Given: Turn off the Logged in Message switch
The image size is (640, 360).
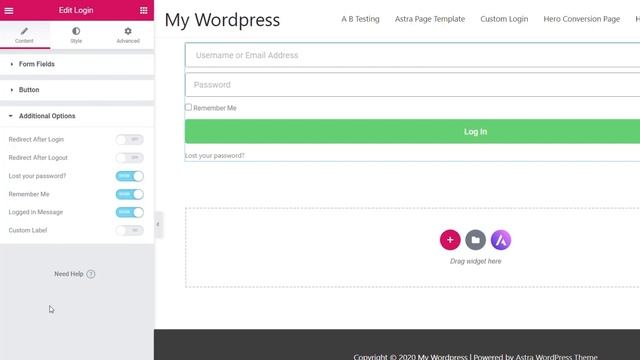Looking at the screenshot, I should pos(129,212).
